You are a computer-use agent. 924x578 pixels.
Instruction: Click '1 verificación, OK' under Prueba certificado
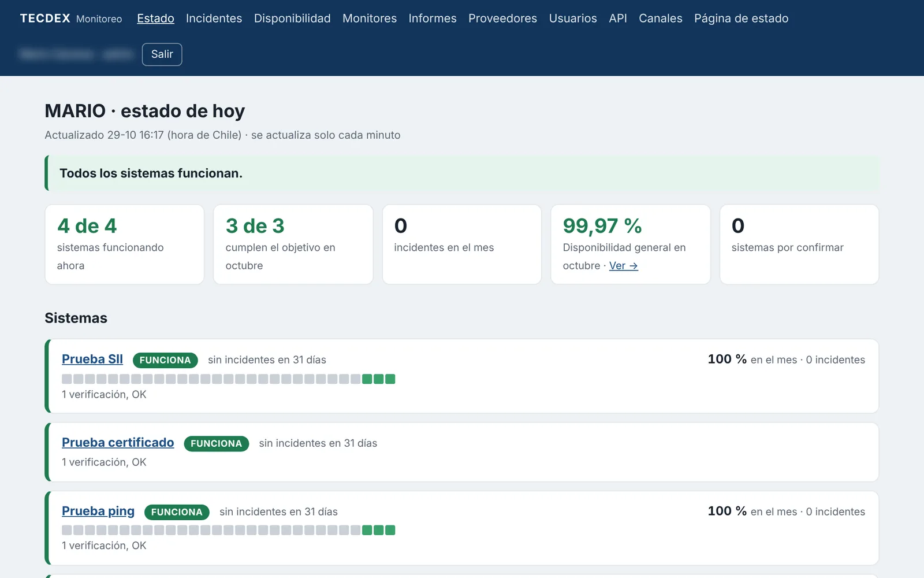104,462
